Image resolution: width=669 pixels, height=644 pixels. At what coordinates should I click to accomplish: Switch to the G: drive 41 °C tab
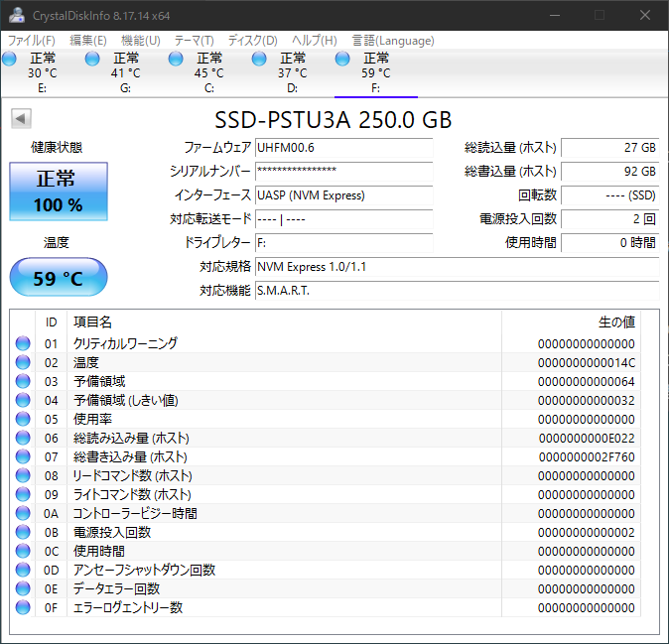coord(125,72)
